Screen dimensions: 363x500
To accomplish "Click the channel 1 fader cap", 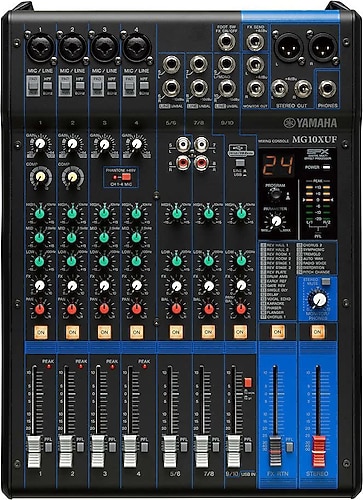I will [34, 451].
